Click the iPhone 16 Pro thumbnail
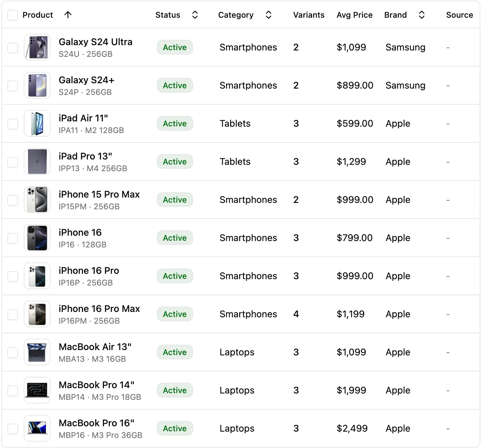This screenshot has height=448, width=481. (37, 276)
